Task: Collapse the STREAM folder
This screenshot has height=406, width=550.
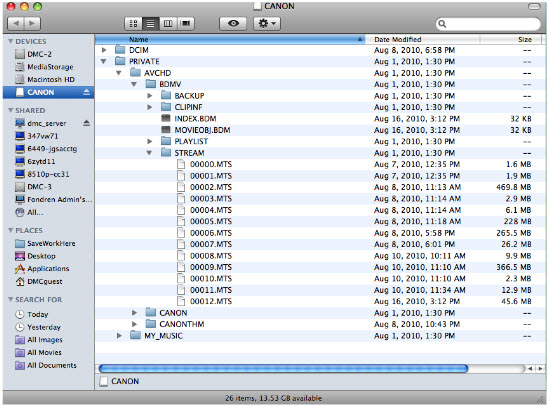Action: pyautogui.click(x=149, y=153)
